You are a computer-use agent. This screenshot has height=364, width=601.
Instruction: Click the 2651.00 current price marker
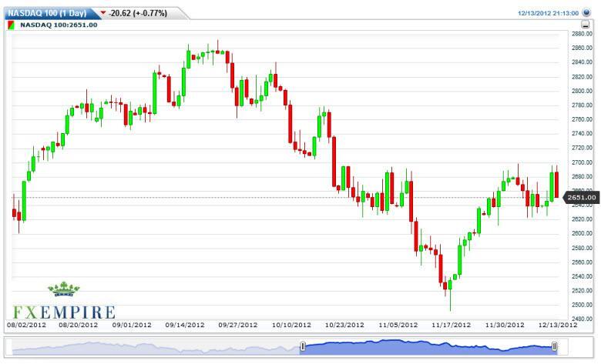[583, 198]
